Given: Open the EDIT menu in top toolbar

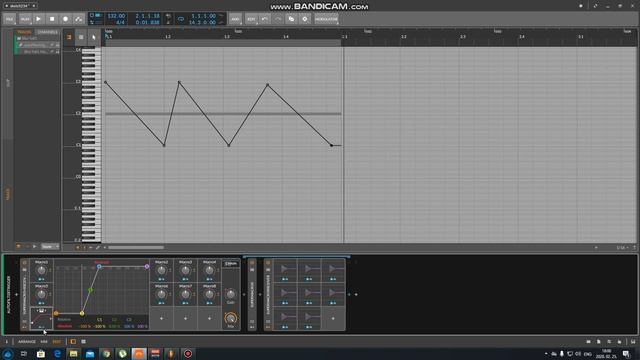Looking at the screenshot, I should [251, 19].
